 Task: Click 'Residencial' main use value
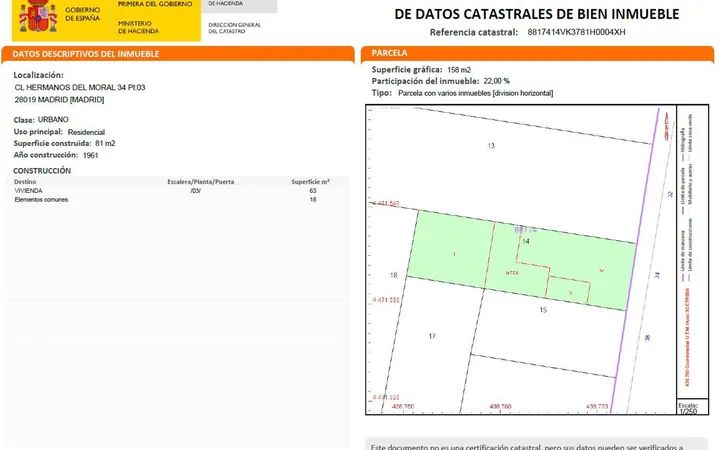86,132
